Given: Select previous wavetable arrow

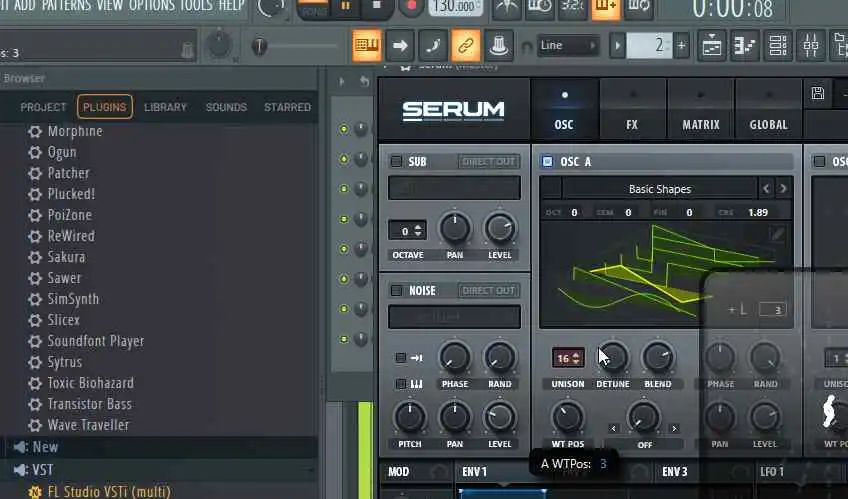Looking at the screenshot, I should (766, 189).
